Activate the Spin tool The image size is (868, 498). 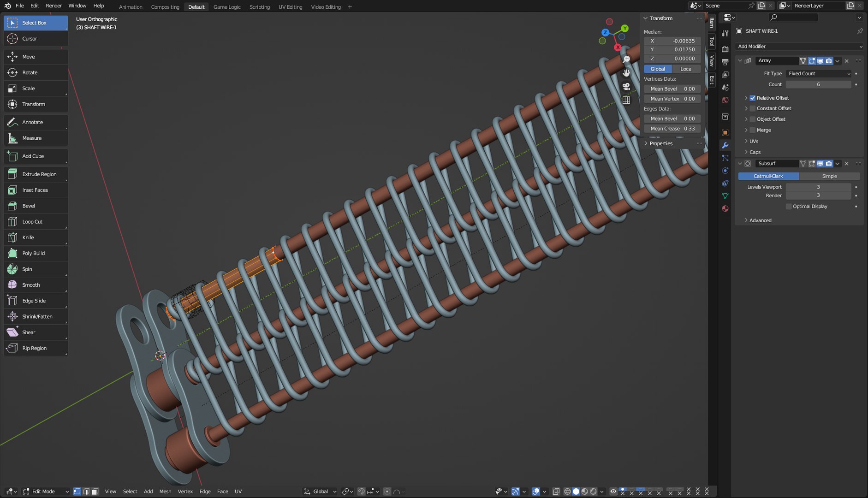click(x=36, y=269)
